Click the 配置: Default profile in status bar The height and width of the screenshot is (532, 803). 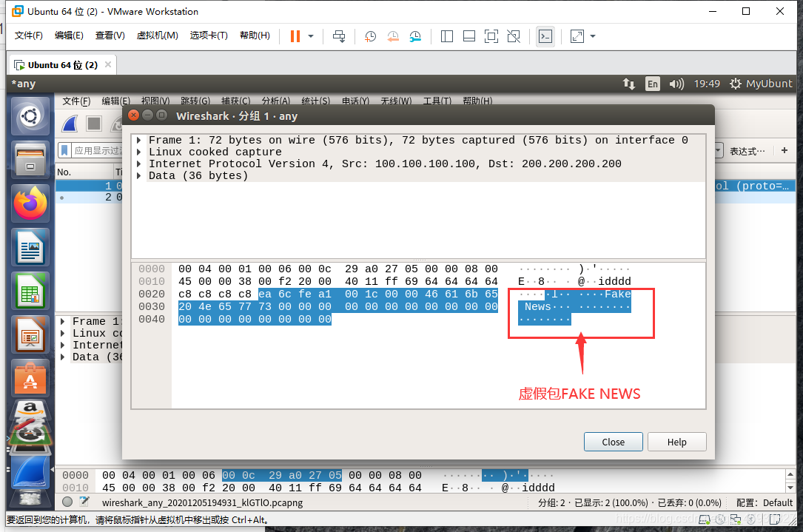pos(765,503)
